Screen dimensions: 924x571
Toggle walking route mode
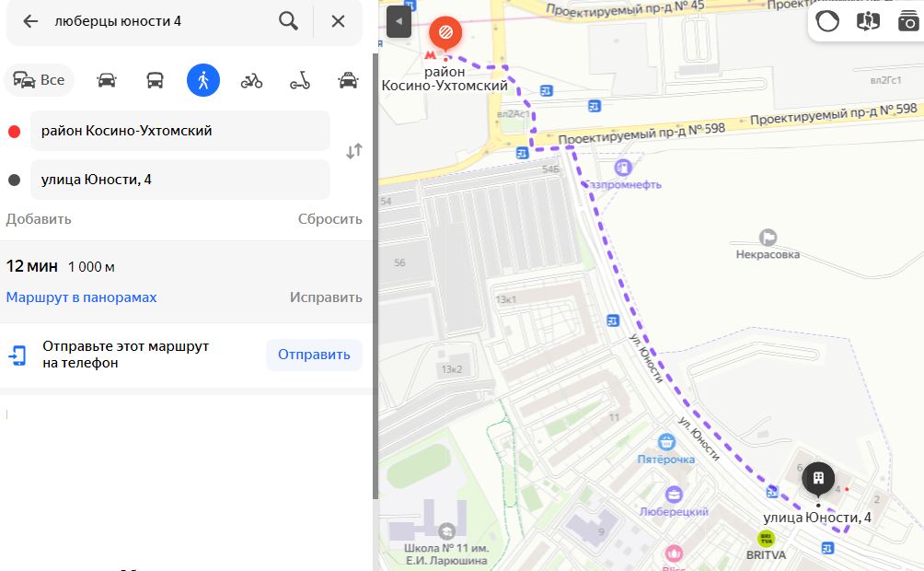pos(203,80)
